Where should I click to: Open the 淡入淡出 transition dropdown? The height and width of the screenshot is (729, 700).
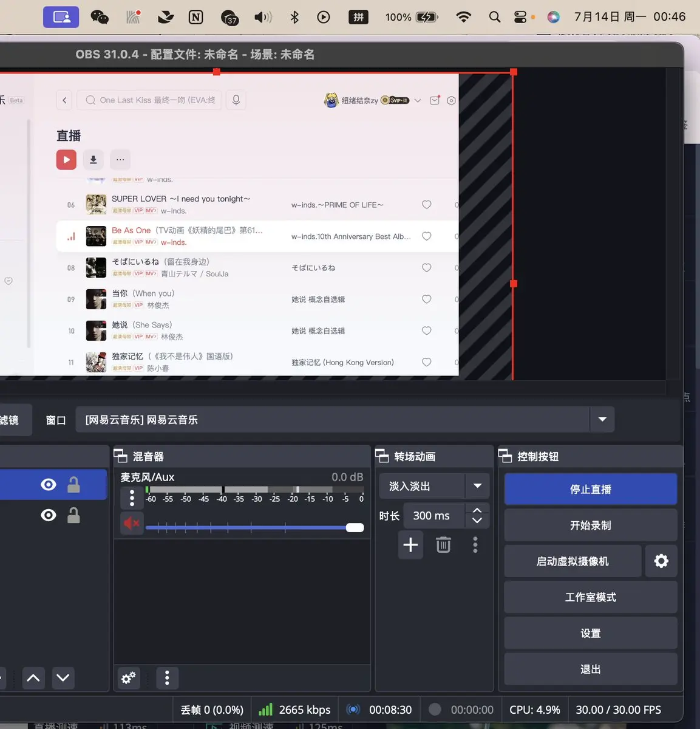[x=435, y=486]
